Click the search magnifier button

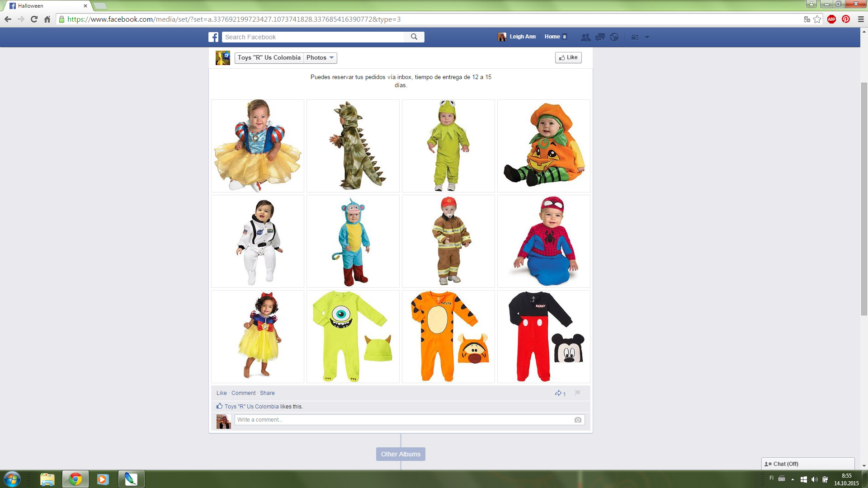tap(414, 37)
